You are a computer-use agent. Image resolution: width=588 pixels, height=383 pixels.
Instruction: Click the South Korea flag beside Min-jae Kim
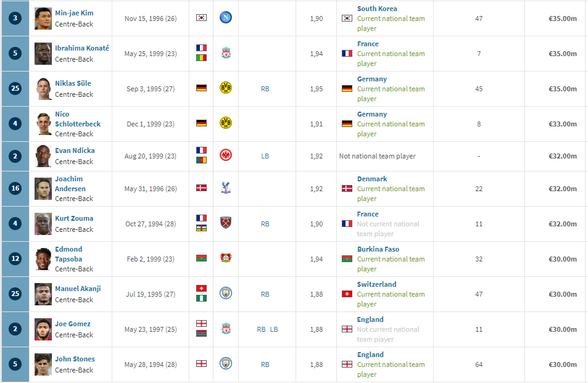click(201, 18)
